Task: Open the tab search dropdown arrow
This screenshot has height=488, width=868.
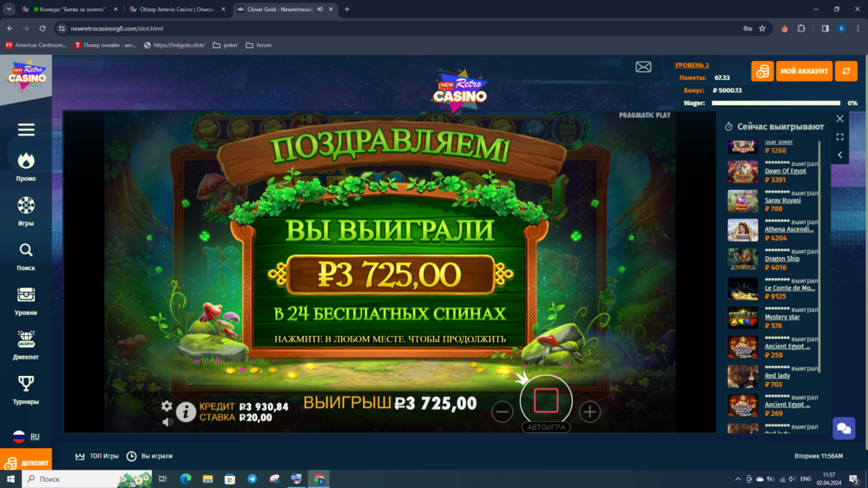Action: [x=9, y=10]
